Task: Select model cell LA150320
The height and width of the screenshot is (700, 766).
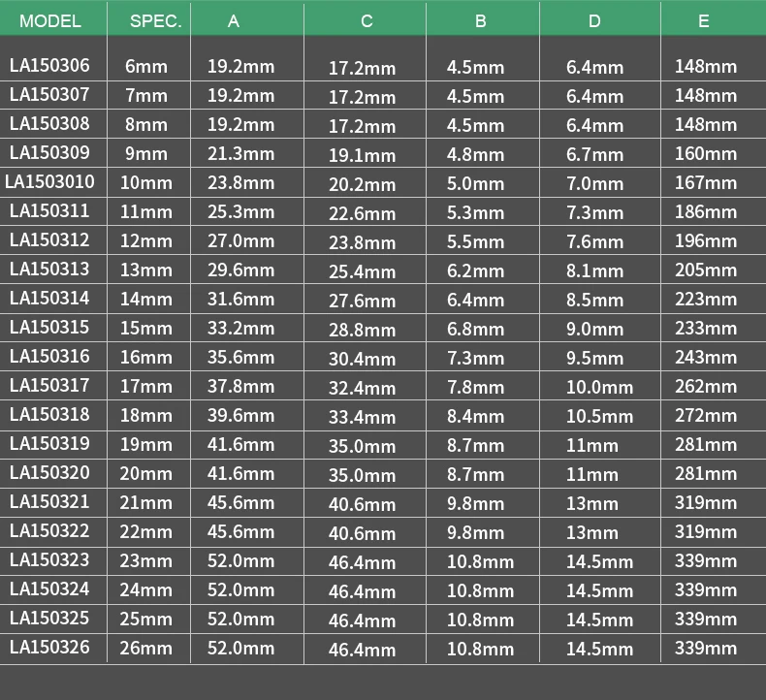Action: [x=49, y=473]
